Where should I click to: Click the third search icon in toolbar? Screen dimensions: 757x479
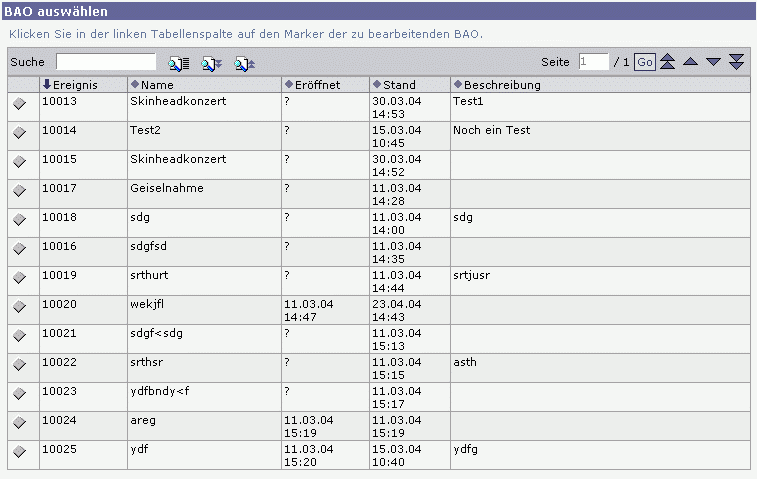coord(244,63)
